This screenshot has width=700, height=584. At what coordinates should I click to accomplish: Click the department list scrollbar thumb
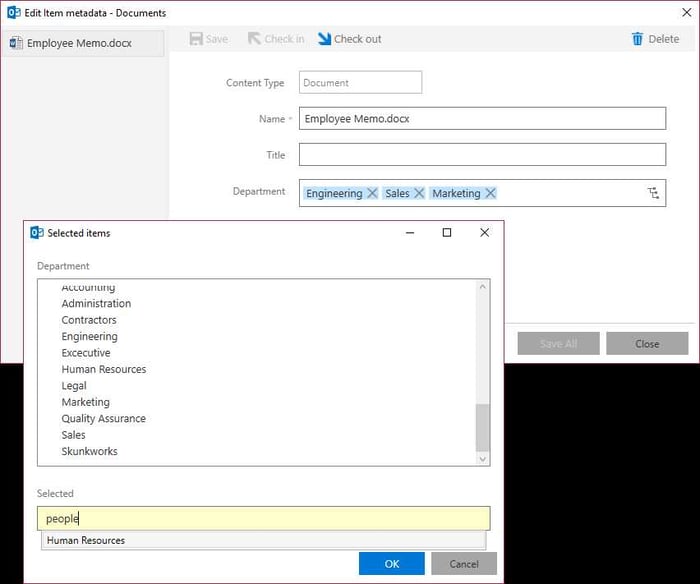tap(483, 428)
